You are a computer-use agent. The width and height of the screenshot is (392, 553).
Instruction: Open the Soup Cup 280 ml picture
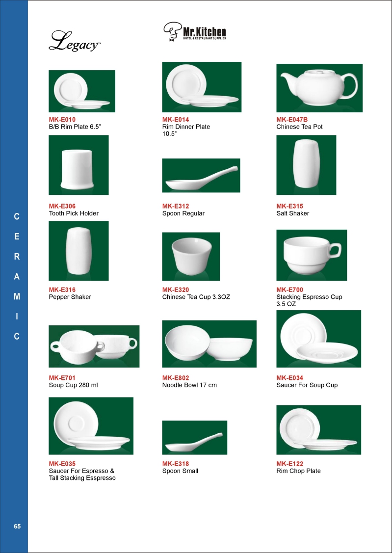coord(94,346)
